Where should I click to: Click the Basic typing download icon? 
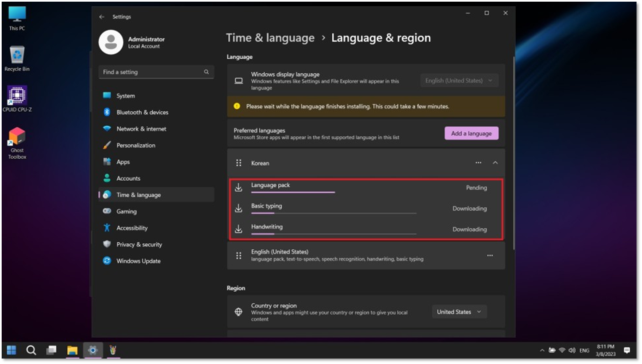[238, 208]
